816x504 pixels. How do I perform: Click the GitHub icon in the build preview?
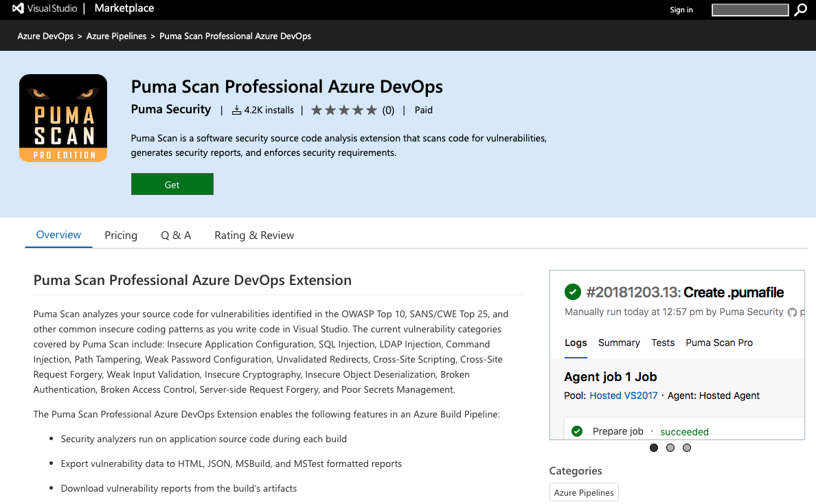coord(791,312)
